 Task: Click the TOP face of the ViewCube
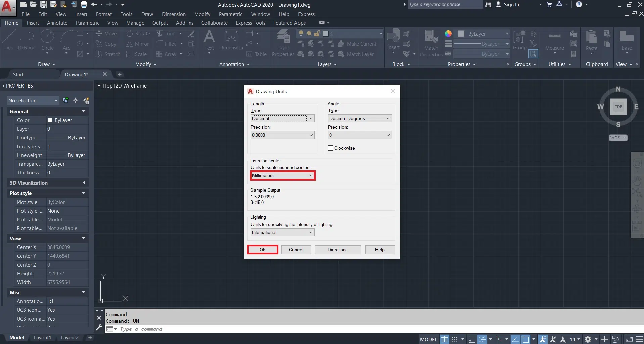(x=618, y=107)
